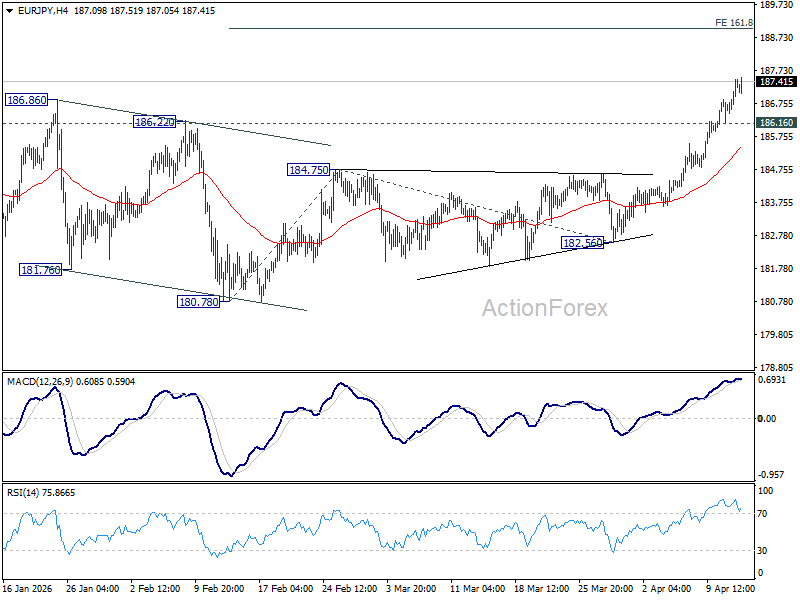Select the 186.160 level price tag
Image resolution: width=800 pixels, height=600 pixels.
pyautogui.click(x=776, y=122)
